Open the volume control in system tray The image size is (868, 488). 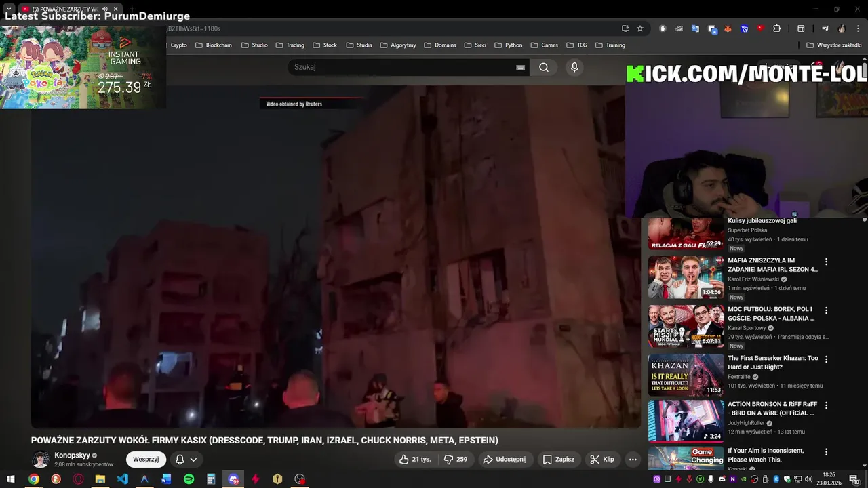[808, 479]
